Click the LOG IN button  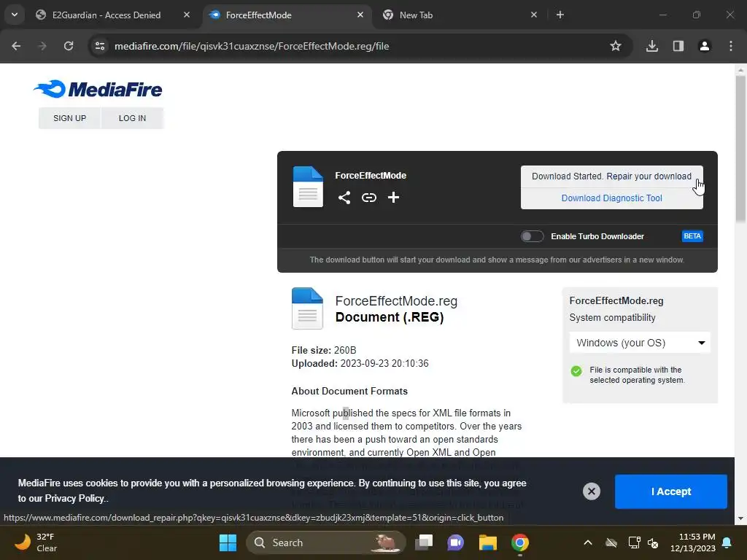133,118
